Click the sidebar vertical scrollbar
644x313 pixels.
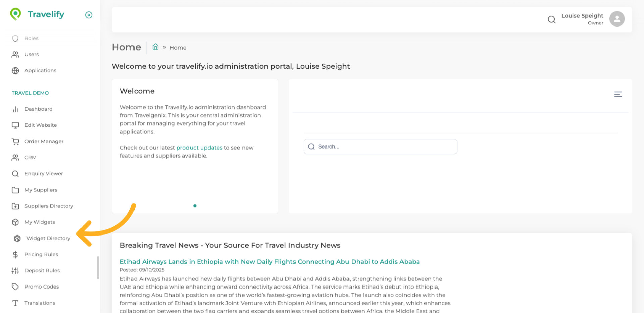pyautogui.click(x=98, y=267)
